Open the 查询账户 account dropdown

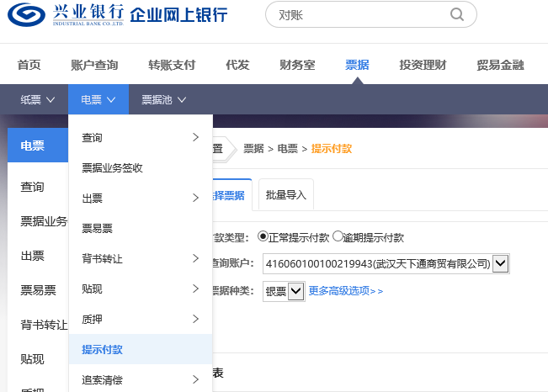click(500, 264)
